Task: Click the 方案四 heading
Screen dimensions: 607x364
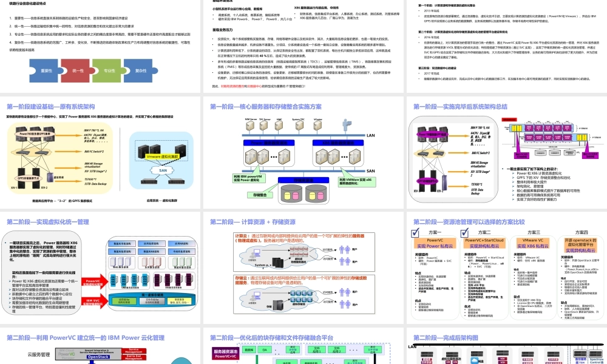Action: [582, 232]
